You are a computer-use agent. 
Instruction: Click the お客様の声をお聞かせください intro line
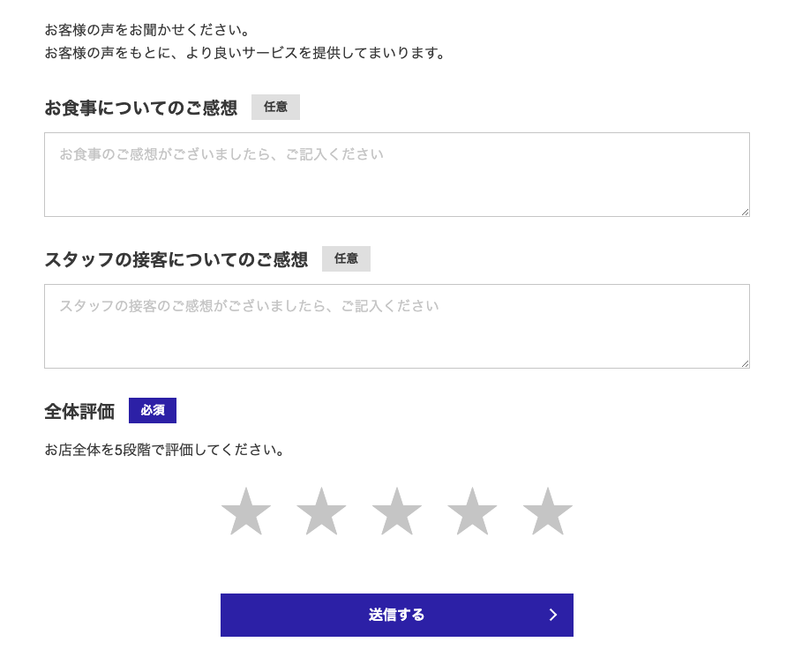(148, 31)
